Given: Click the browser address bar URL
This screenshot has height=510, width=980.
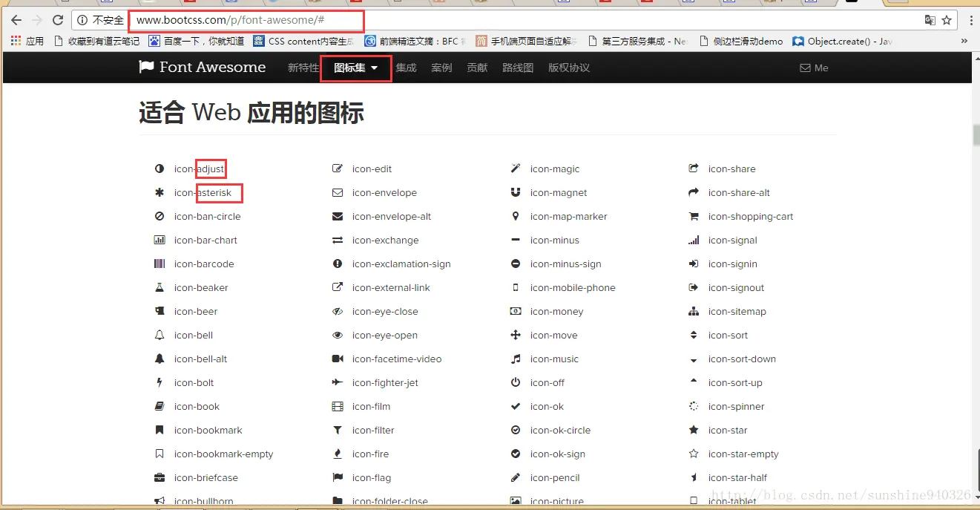Looking at the screenshot, I should click(231, 20).
